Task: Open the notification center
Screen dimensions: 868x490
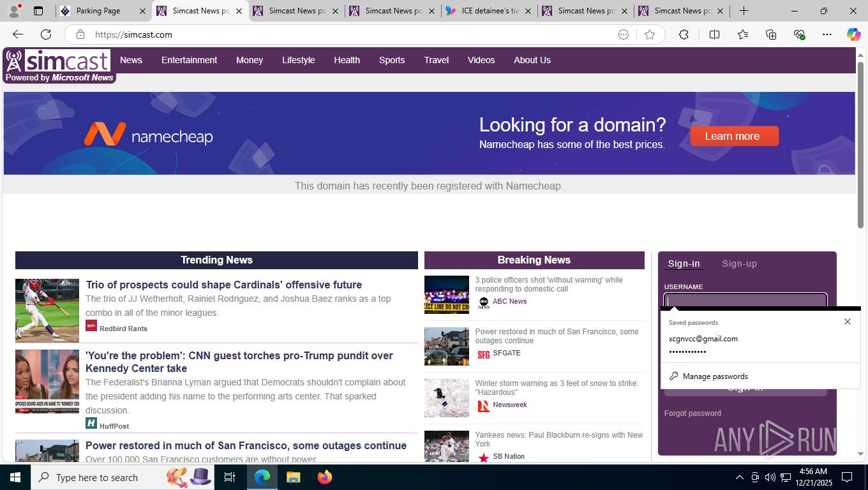Action: click(847, 477)
